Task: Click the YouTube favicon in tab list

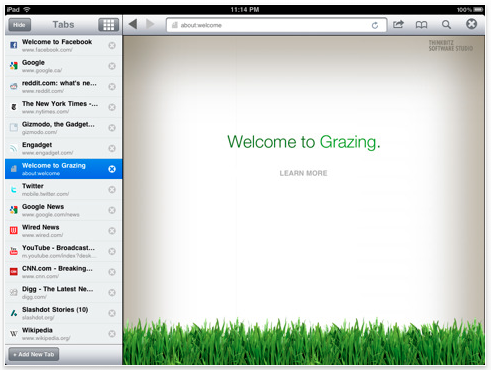Action: tap(14, 251)
